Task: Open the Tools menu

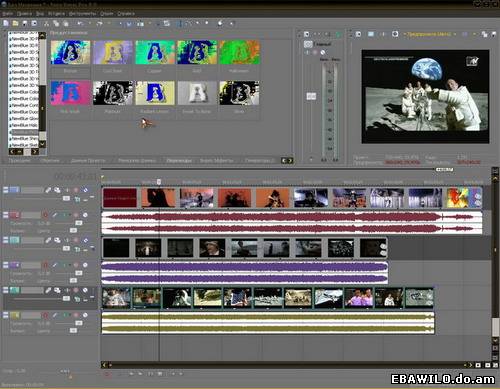Action: tap(82, 14)
